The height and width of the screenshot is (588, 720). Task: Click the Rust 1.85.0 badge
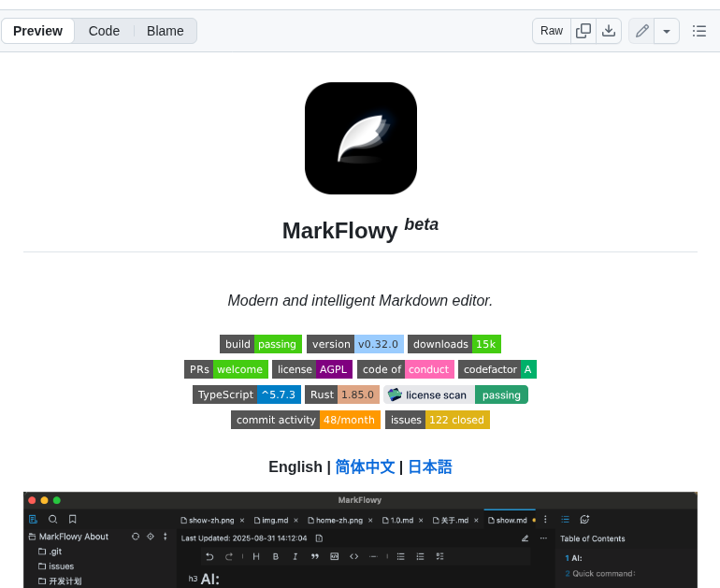click(x=342, y=394)
